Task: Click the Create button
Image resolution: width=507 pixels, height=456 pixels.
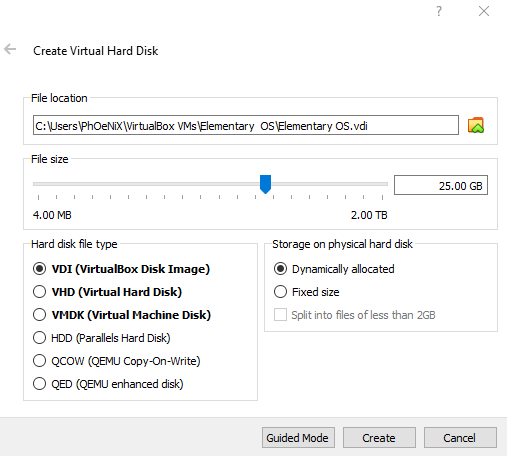Action: (379, 438)
